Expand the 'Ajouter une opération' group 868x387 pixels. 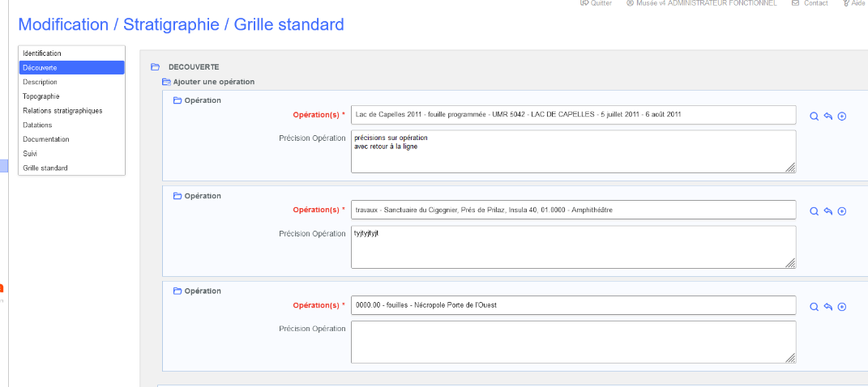166,82
